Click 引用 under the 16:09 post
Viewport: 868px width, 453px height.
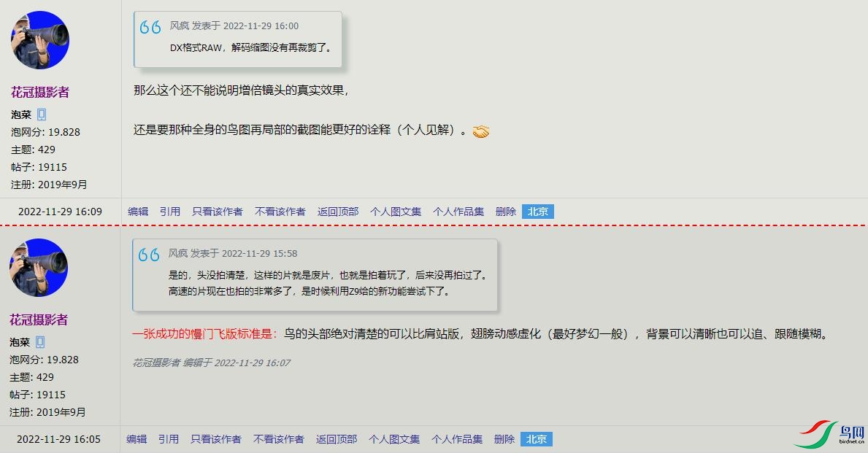pos(170,212)
